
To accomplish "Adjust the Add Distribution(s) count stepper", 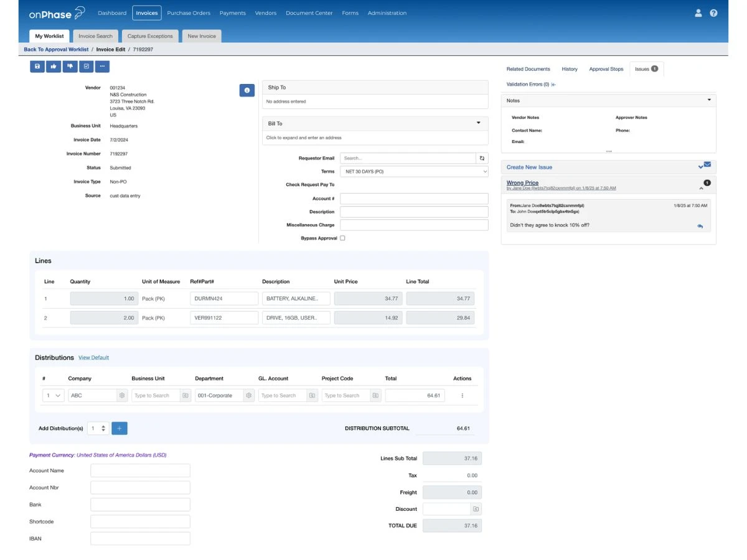I will [103, 428].
